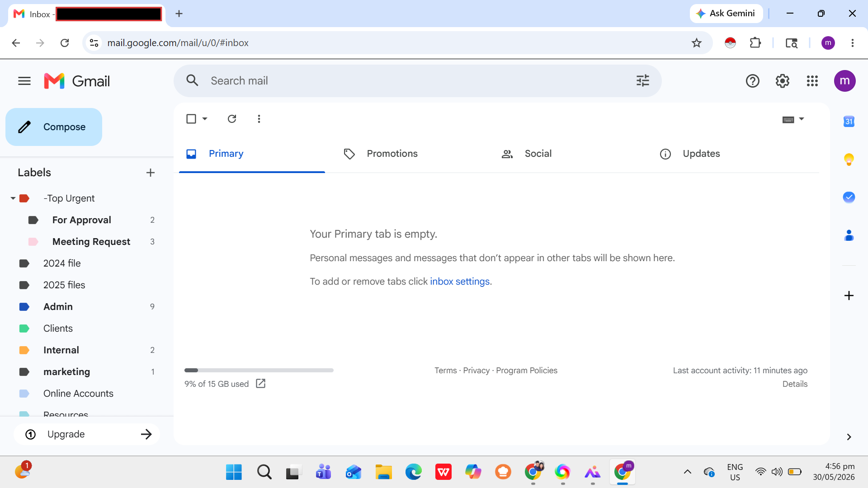Open the main menu hamburger icon
868x488 pixels.
24,81
